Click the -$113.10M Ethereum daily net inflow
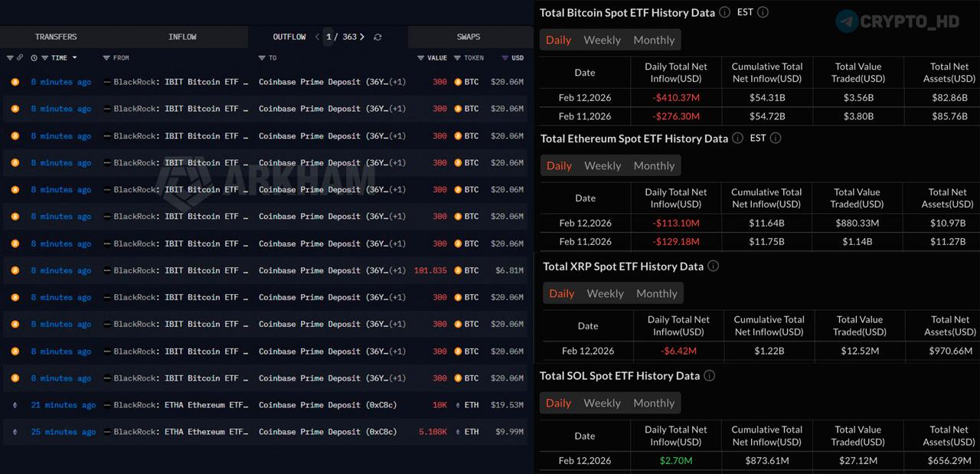This screenshot has height=474, width=980. pos(676,224)
